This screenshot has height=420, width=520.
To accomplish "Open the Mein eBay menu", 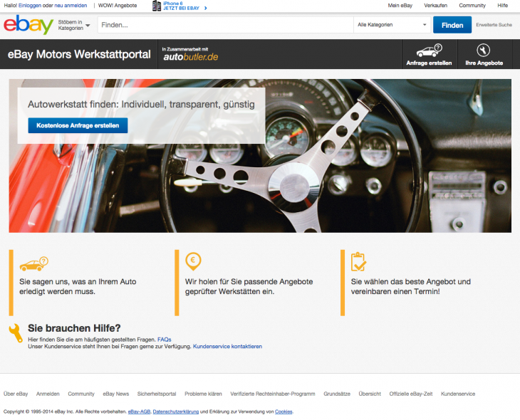I will click(x=400, y=6).
